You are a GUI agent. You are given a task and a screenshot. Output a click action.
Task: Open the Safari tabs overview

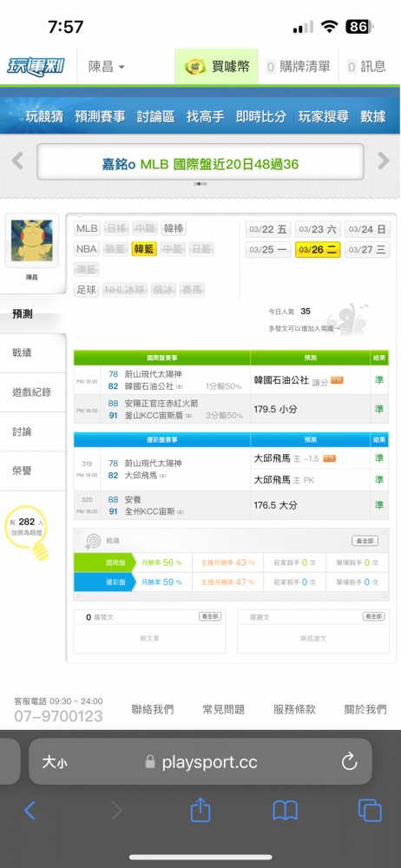(370, 811)
